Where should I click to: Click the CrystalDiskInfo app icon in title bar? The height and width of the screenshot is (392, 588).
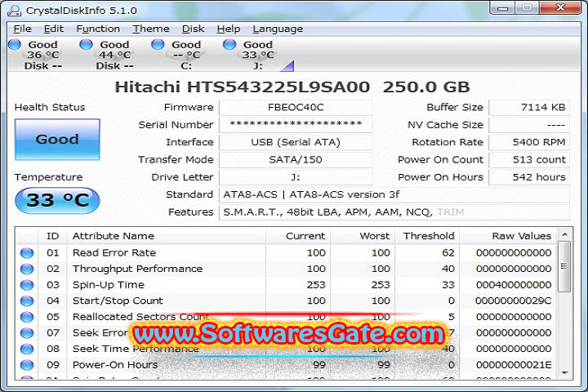click(14, 11)
